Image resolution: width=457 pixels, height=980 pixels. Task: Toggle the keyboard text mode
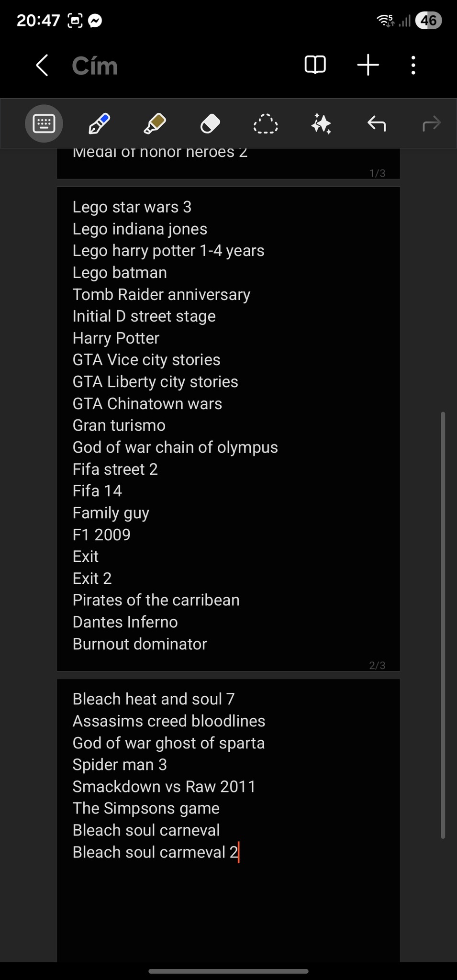[44, 124]
